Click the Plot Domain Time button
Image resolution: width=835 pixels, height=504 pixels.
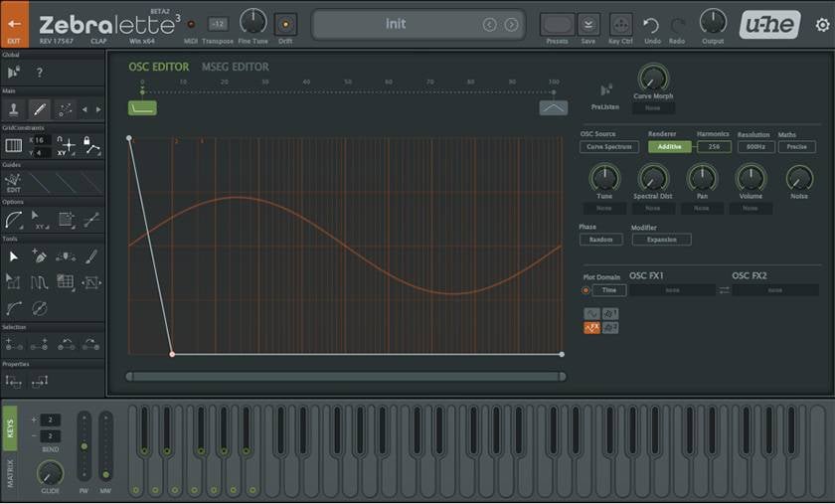click(x=609, y=290)
